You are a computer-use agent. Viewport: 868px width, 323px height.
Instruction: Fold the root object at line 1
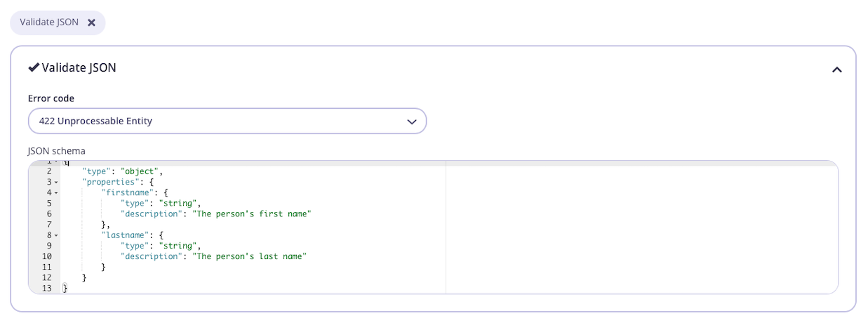pyautogui.click(x=55, y=162)
